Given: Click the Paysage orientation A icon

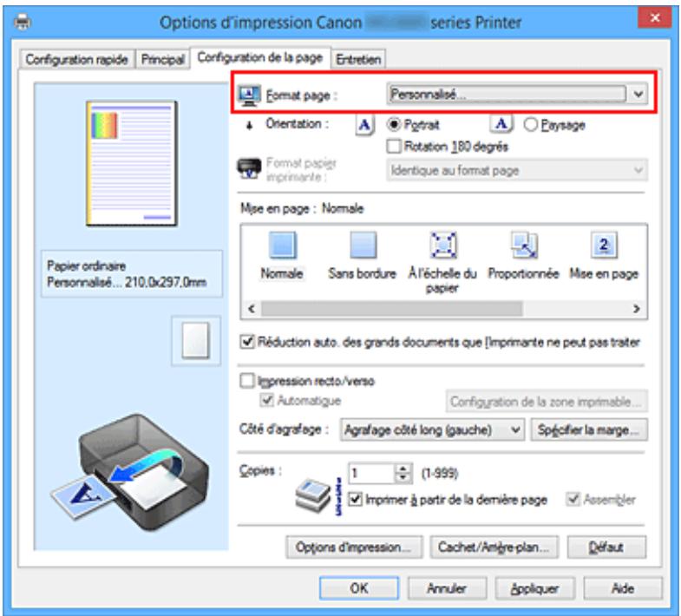Looking at the screenshot, I should [x=501, y=124].
